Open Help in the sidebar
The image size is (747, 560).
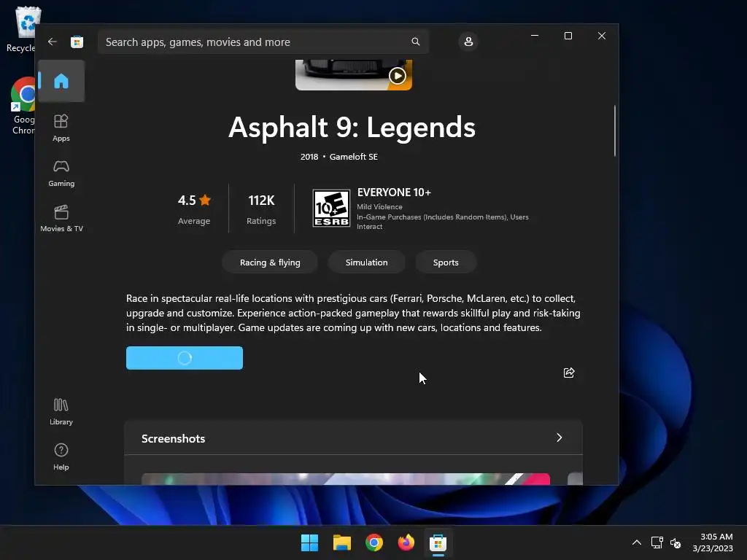coord(61,457)
